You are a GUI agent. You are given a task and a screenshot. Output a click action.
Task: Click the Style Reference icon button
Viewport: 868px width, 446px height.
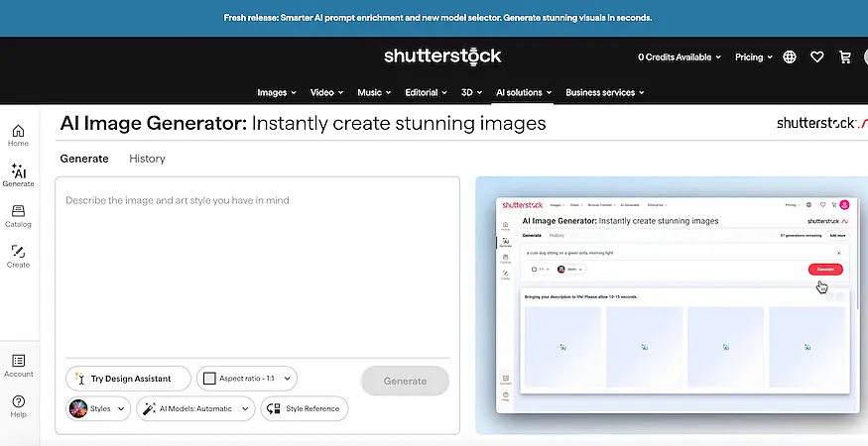pyautogui.click(x=305, y=409)
